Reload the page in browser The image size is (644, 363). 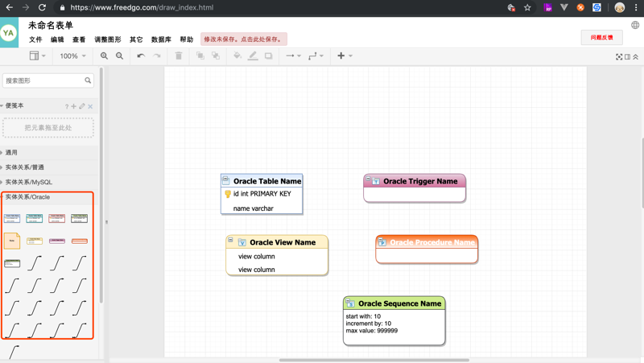tap(42, 7)
